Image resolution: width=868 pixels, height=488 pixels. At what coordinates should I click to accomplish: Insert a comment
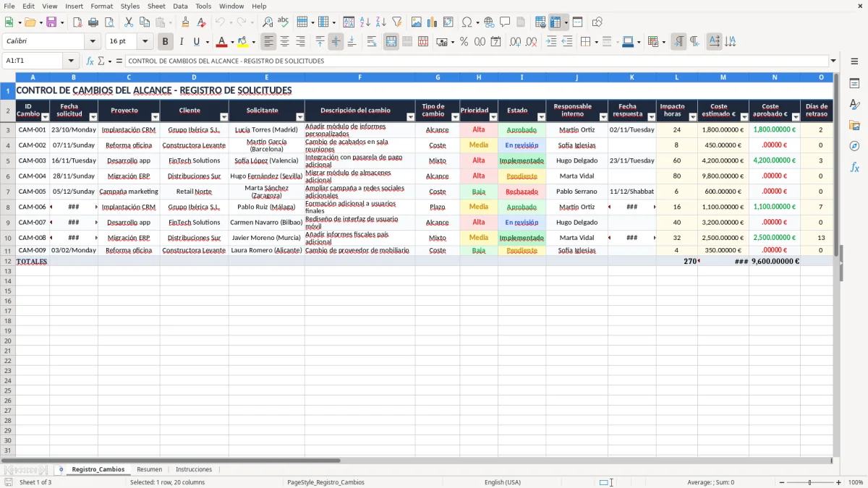pos(505,22)
